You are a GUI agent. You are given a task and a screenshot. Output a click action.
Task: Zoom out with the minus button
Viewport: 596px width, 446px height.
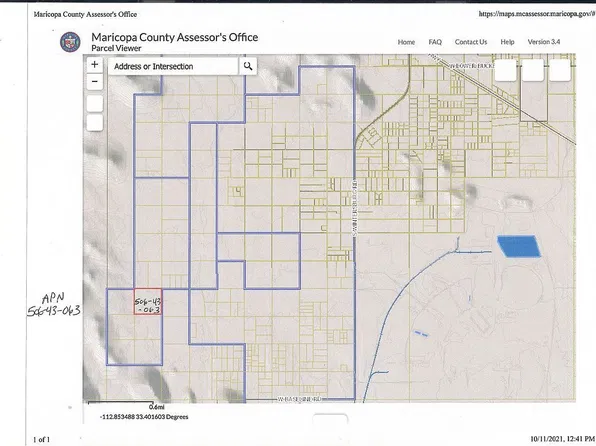[x=95, y=82]
